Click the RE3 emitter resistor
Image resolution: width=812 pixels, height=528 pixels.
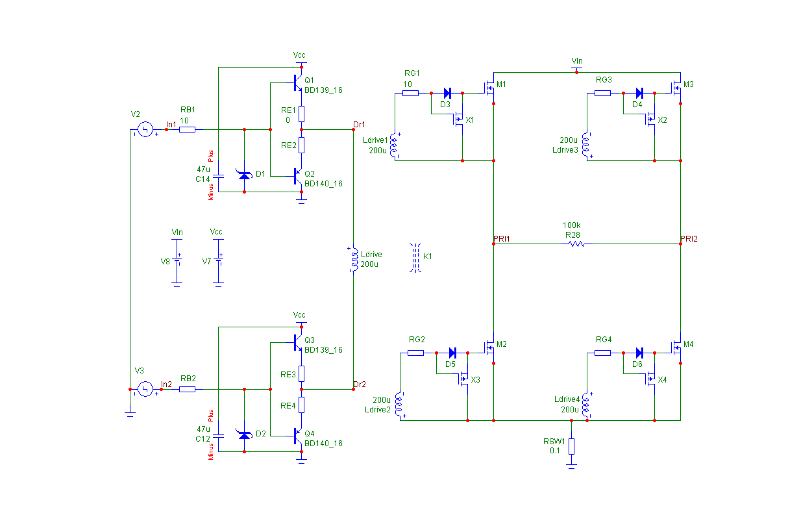click(x=301, y=374)
